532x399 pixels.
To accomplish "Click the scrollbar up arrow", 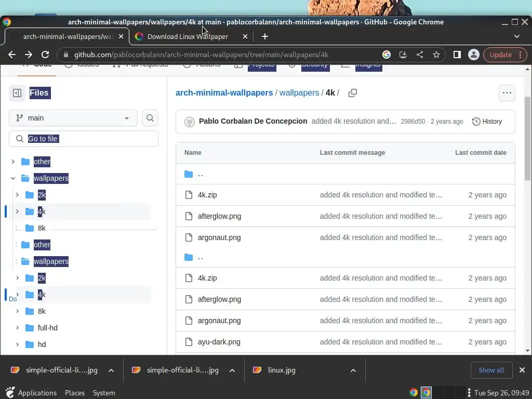I will point(528,69).
